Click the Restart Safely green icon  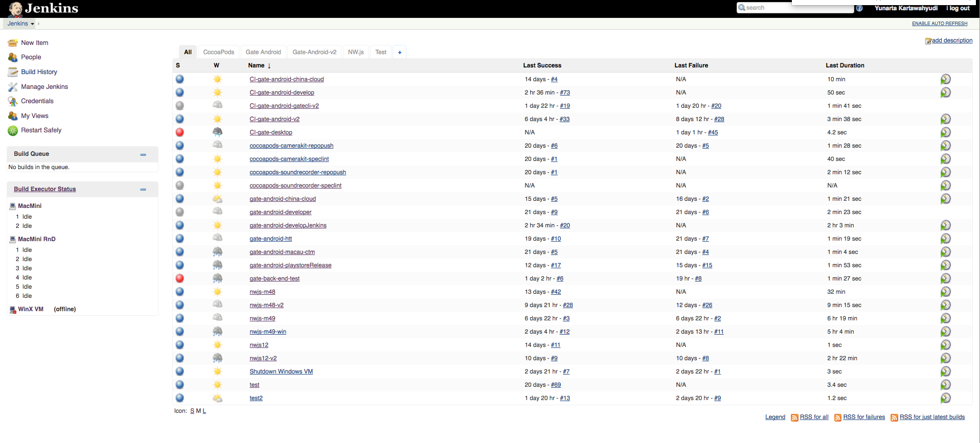pos(13,130)
